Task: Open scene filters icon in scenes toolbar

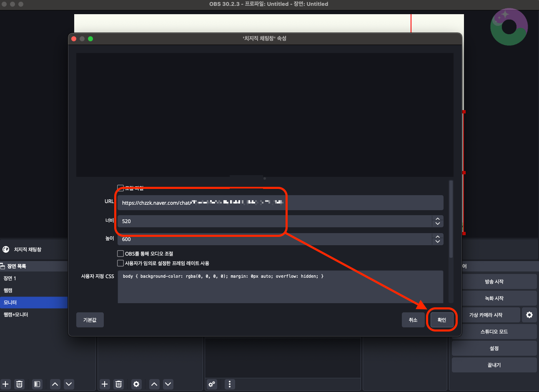Action: coord(37,384)
